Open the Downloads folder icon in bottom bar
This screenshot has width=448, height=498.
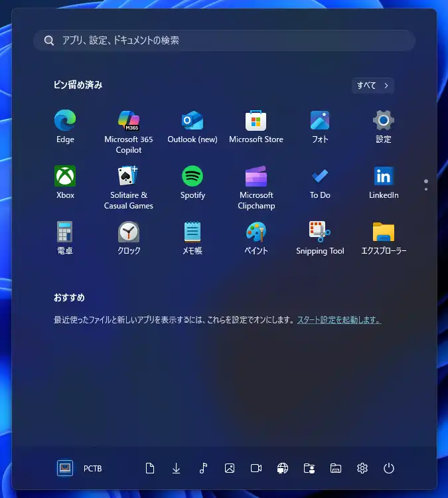177,468
